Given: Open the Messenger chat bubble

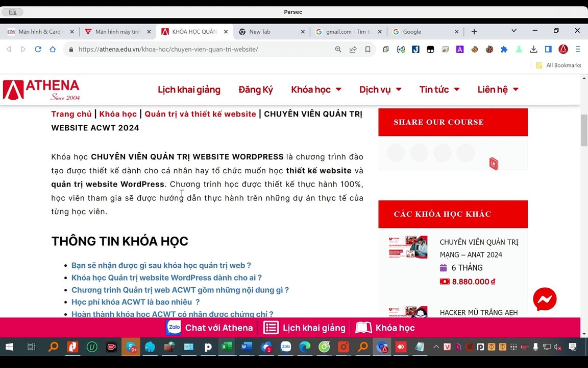Looking at the screenshot, I should pos(545,299).
